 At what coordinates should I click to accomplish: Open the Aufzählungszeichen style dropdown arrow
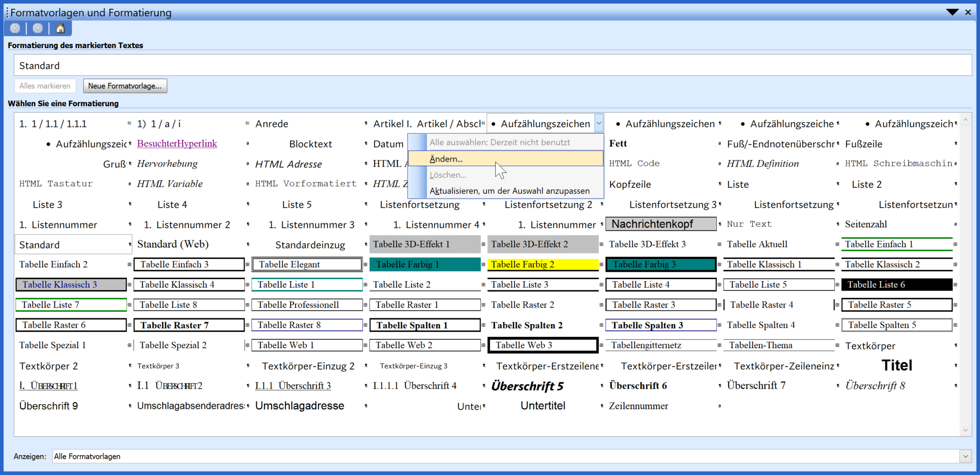599,123
